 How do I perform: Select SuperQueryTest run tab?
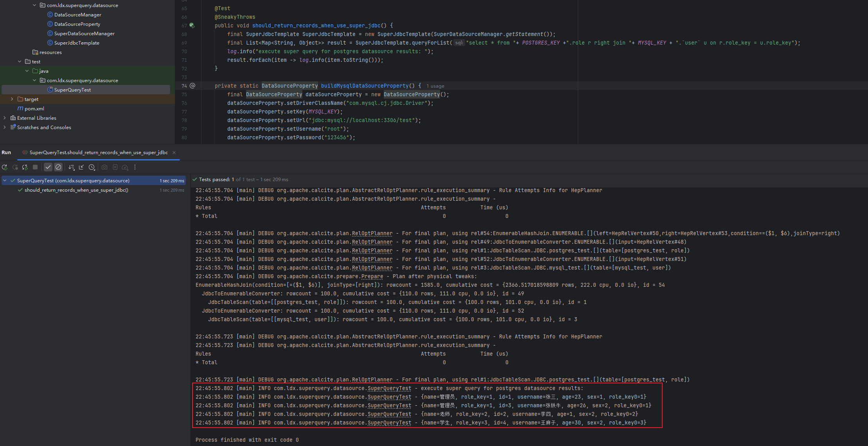pos(98,153)
